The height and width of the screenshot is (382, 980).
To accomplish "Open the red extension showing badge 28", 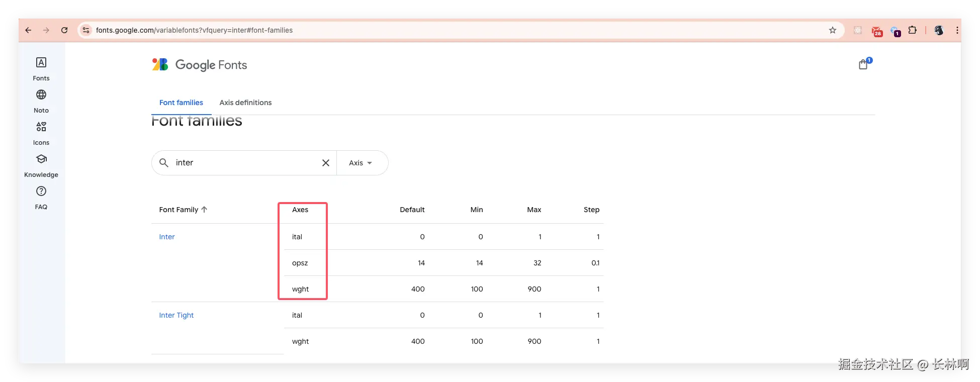I will (877, 31).
